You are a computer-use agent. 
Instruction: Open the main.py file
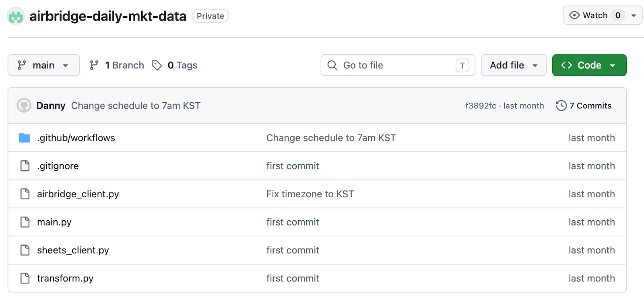click(x=54, y=222)
